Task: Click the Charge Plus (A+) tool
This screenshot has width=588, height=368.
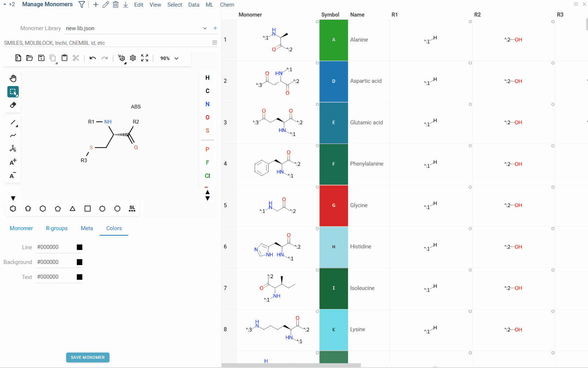Action: 13,162
